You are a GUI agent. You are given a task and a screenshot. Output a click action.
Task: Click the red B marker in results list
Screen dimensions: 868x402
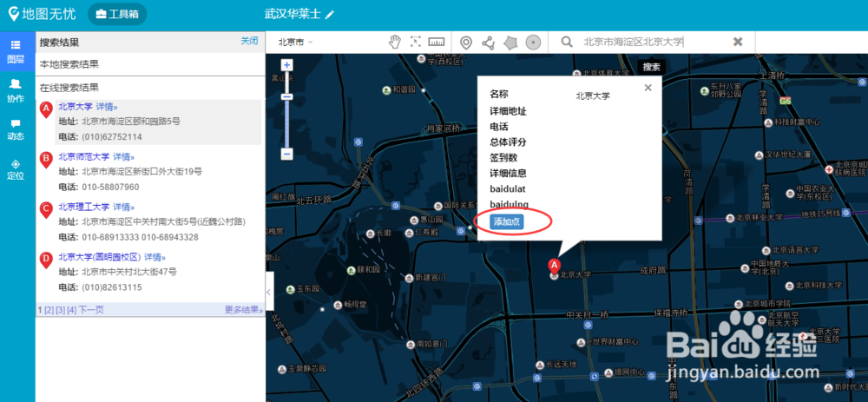[x=46, y=160]
